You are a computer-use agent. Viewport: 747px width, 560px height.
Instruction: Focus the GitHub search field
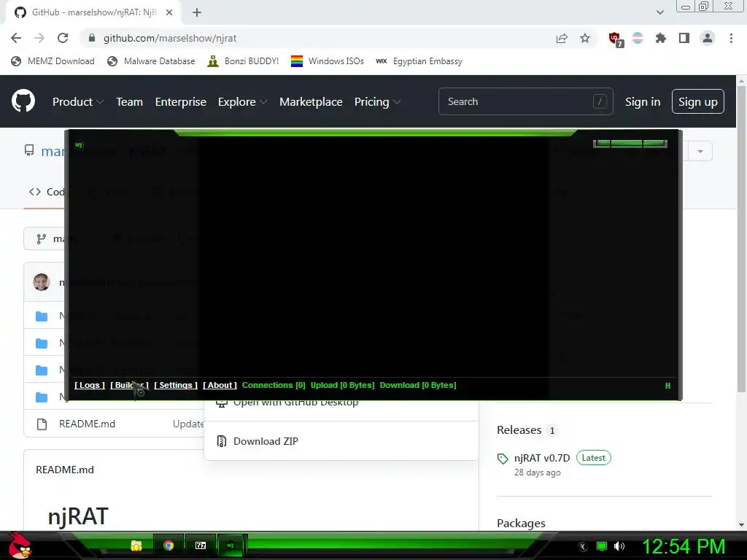coord(525,101)
